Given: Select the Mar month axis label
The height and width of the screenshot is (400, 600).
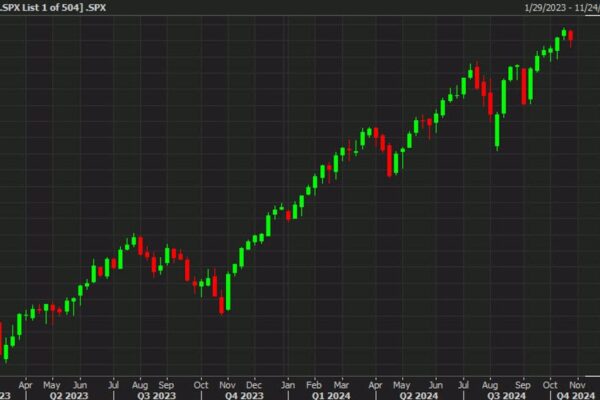Looking at the screenshot, I should click(x=341, y=385).
